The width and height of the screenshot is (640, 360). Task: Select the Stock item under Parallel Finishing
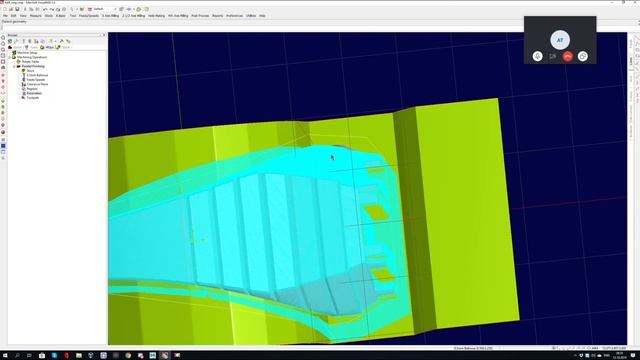tap(31, 71)
